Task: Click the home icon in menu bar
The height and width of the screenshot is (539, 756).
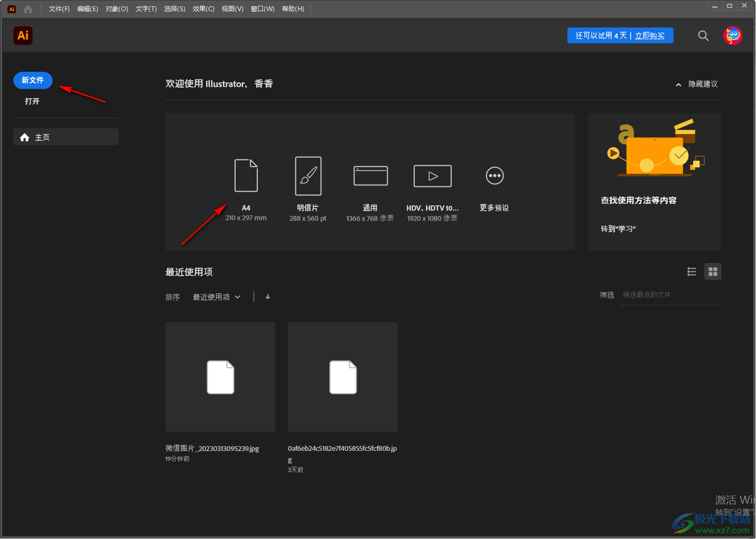Action: click(28, 9)
